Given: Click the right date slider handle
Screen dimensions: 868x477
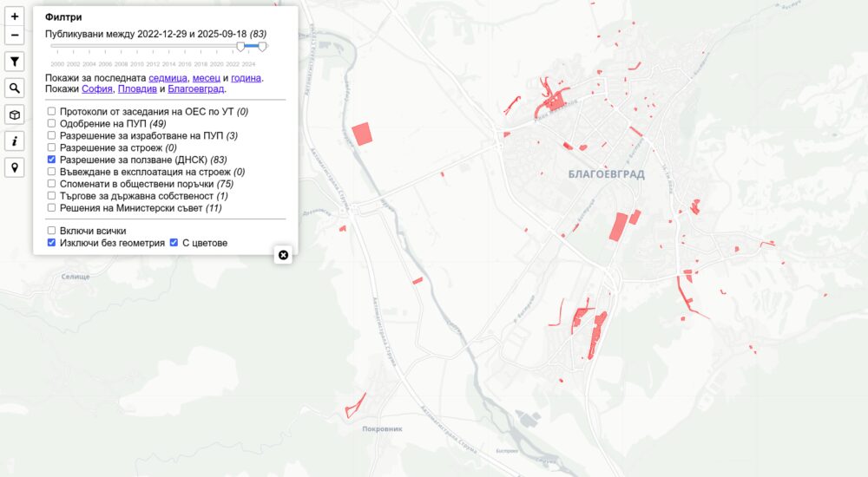Looking at the screenshot, I should pos(262,47).
